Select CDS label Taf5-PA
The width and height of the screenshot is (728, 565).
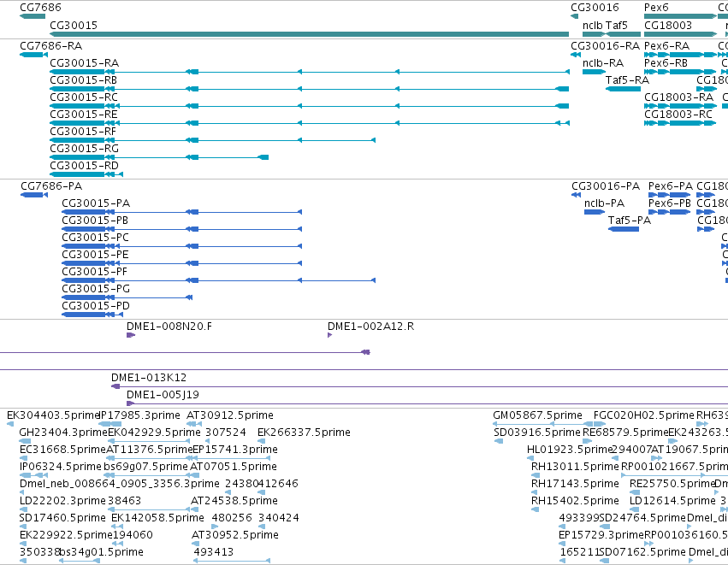pyautogui.click(x=630, y=221)
